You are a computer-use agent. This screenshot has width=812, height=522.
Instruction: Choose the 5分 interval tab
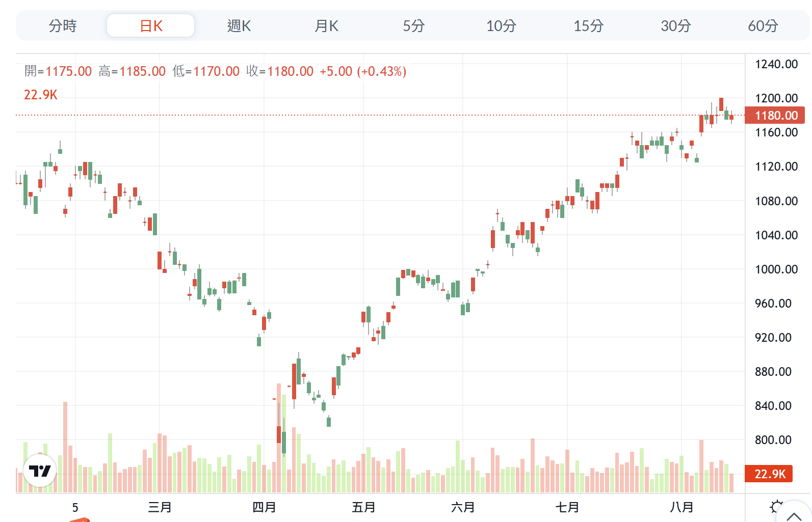(413, 26)
